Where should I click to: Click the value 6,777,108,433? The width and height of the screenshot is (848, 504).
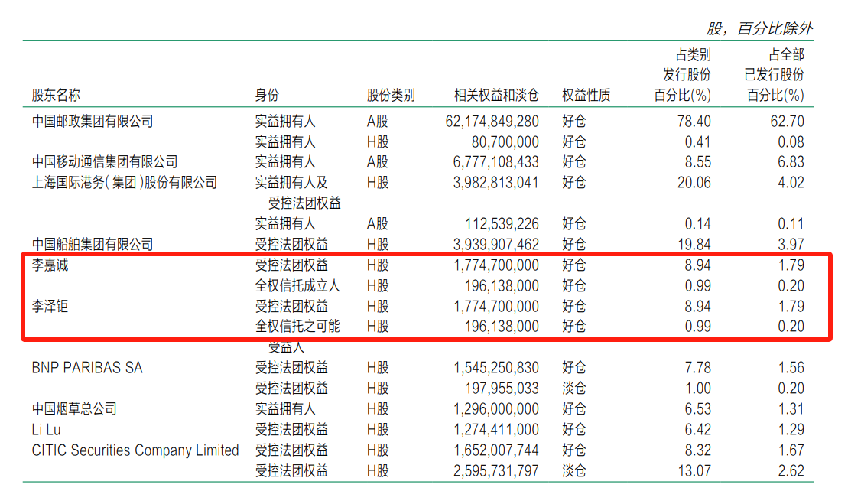[x=496, y=161]
